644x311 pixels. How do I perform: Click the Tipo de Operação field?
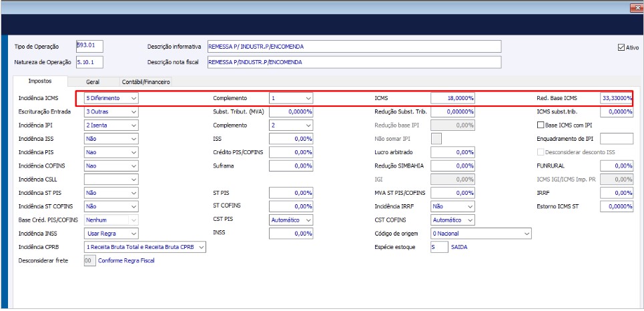(89, 46)
